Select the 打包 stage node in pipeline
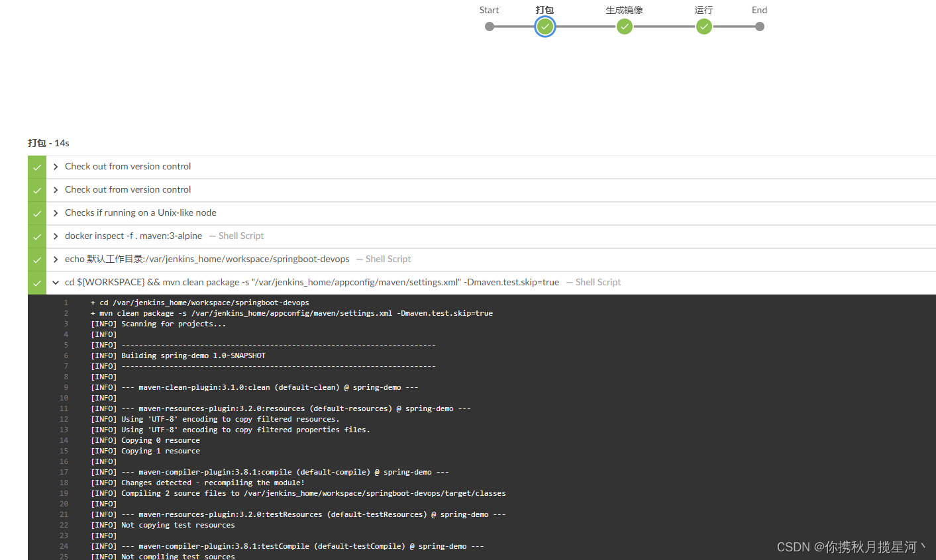The image size is (936, 560). tap(545, 26)
